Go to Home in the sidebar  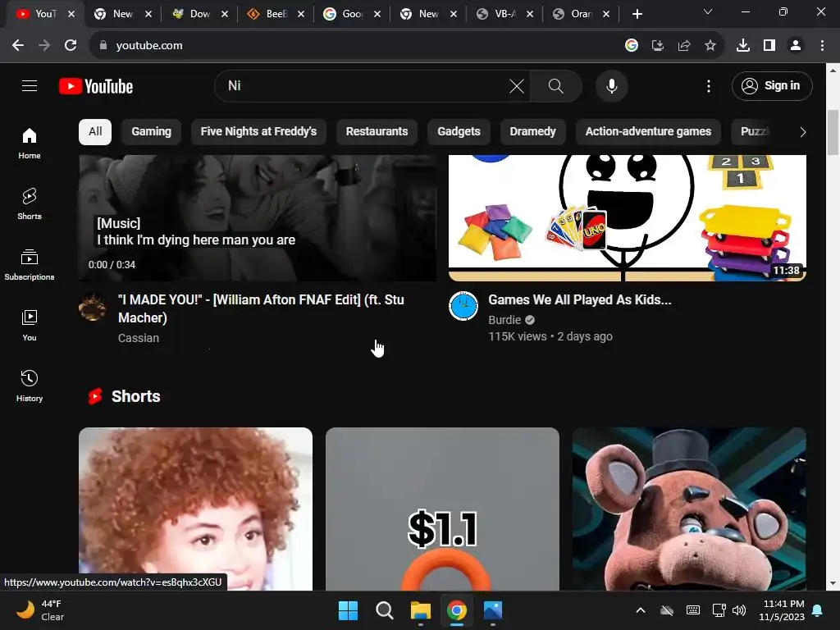coord(30,143)
